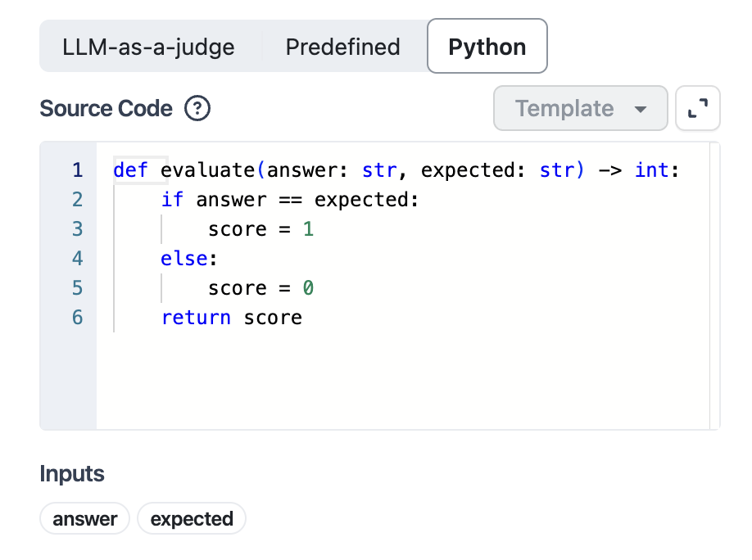Image resolution: width=752 pixels, height=560 pixels.
Task: Click the "answer" input chip
Action: tap(85, 519)
